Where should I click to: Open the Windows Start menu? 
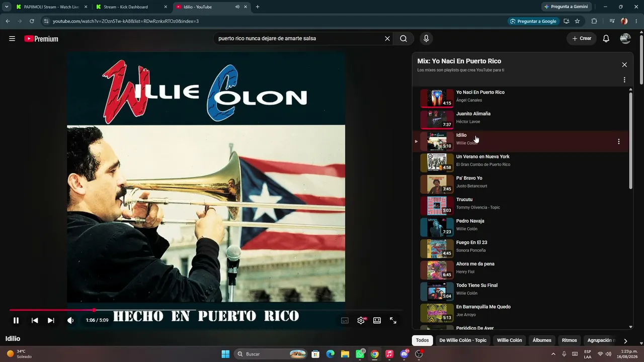click(225, 354)
